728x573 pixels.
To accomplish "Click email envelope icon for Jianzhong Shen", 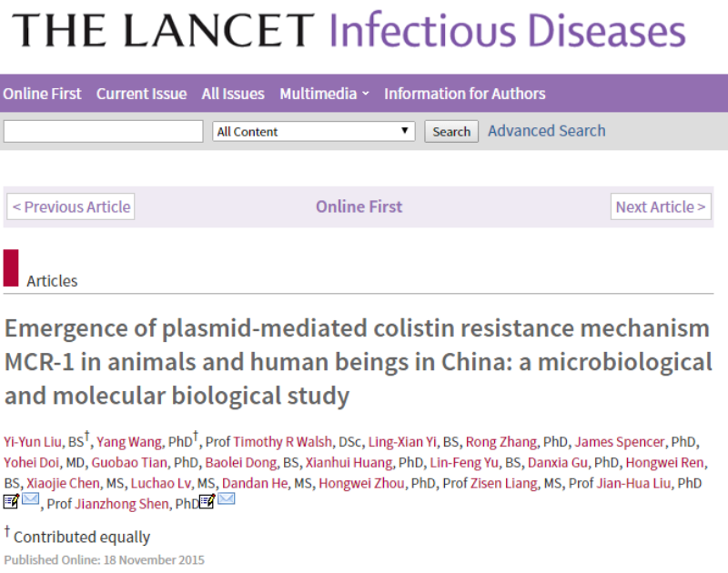I will pos(227,499).
